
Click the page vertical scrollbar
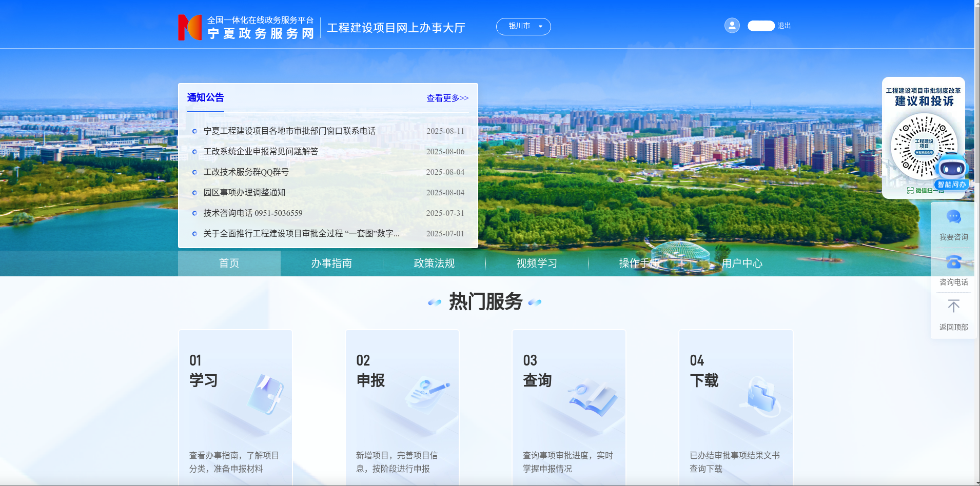click(x=977, y=103)
